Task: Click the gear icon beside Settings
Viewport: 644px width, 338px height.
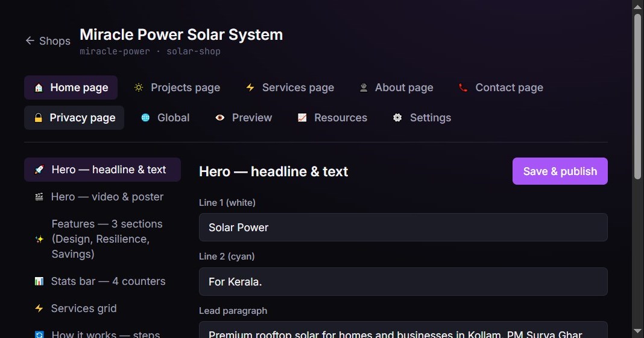Action: 397,118
